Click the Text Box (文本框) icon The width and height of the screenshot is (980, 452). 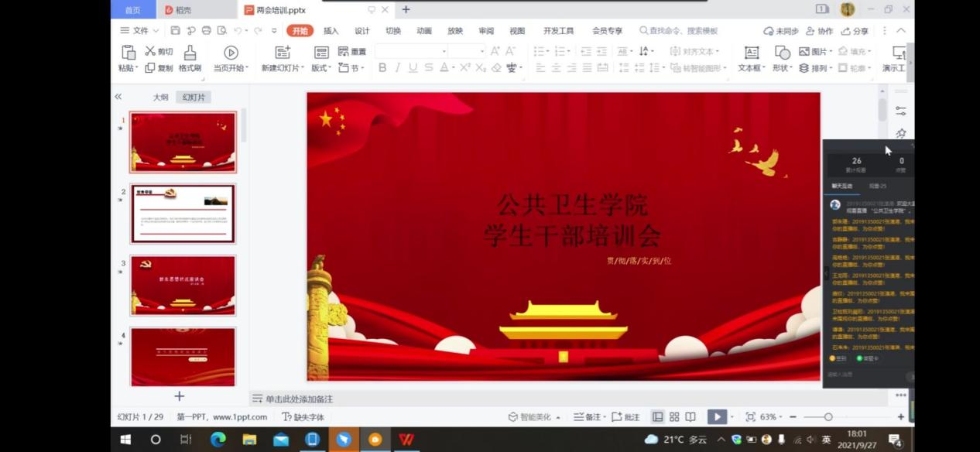coord(751,53)
